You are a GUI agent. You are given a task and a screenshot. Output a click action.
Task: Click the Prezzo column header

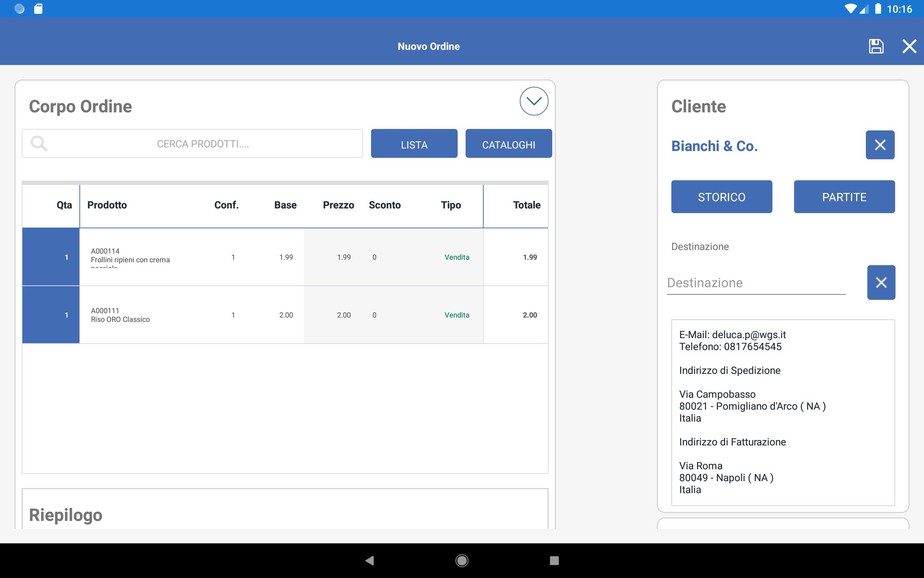pos(338,205)
